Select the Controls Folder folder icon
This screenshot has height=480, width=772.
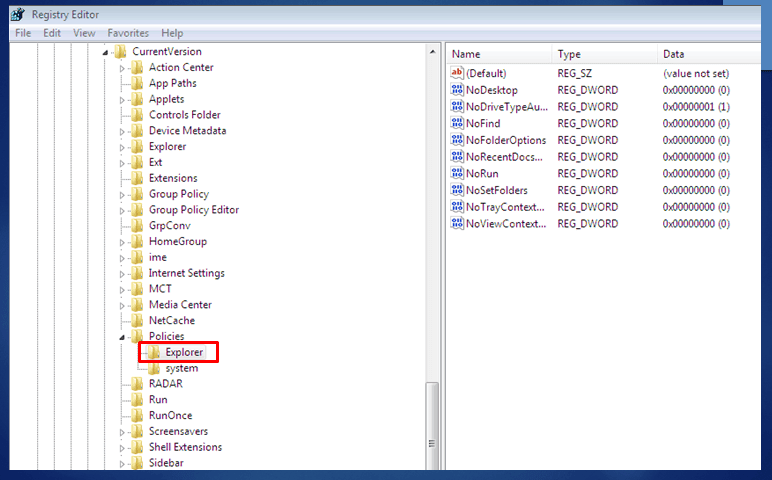[x=137, y=114]
